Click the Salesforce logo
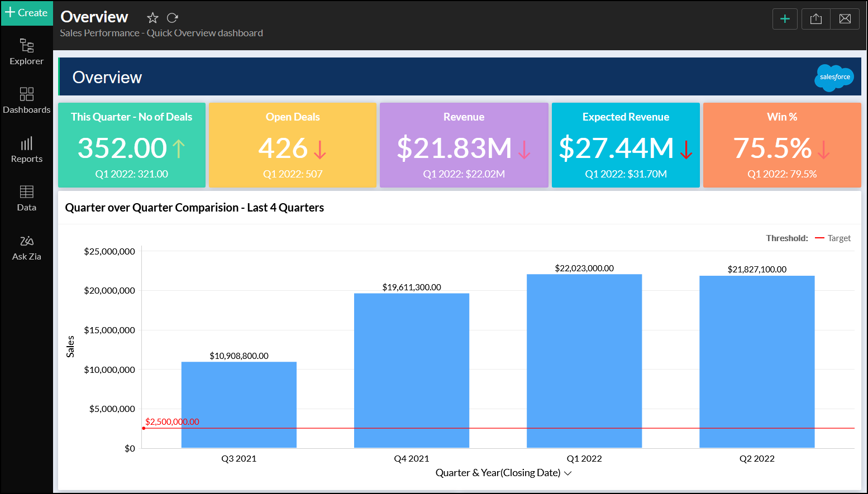Viewport: 868px width, 494px height. [x=834, y=77]
